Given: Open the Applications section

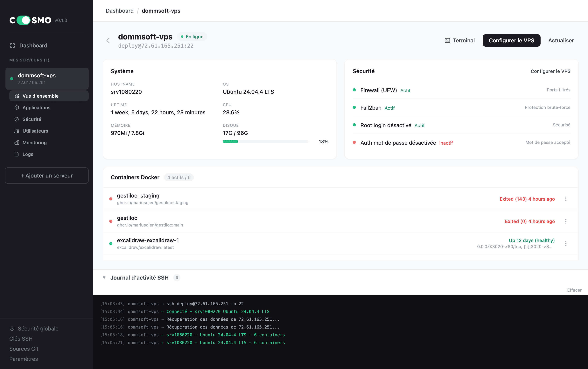Looking at the screenshot, I should [x=36, y=108].
